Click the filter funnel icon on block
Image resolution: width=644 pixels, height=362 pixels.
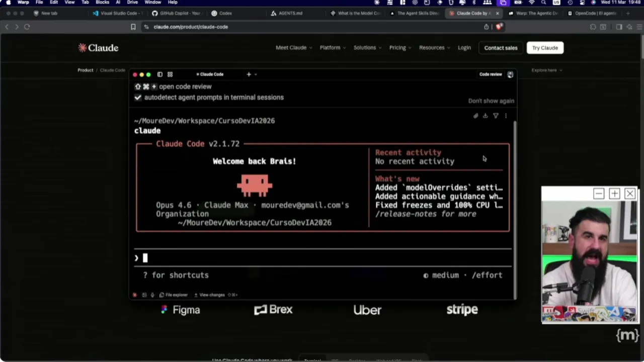click(496, 116)
